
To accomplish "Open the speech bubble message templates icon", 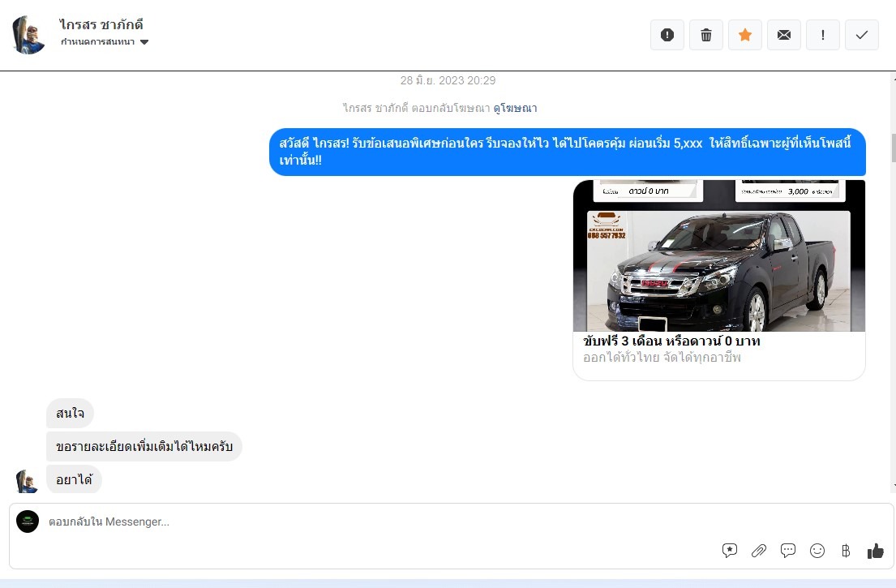I will click(788, 552).
